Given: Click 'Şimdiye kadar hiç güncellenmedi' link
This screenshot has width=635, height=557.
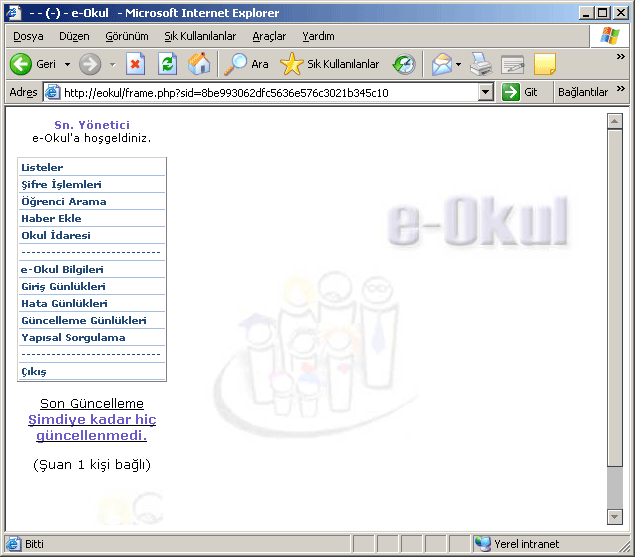Looking at the screenshot, I should tap(92, 427).
